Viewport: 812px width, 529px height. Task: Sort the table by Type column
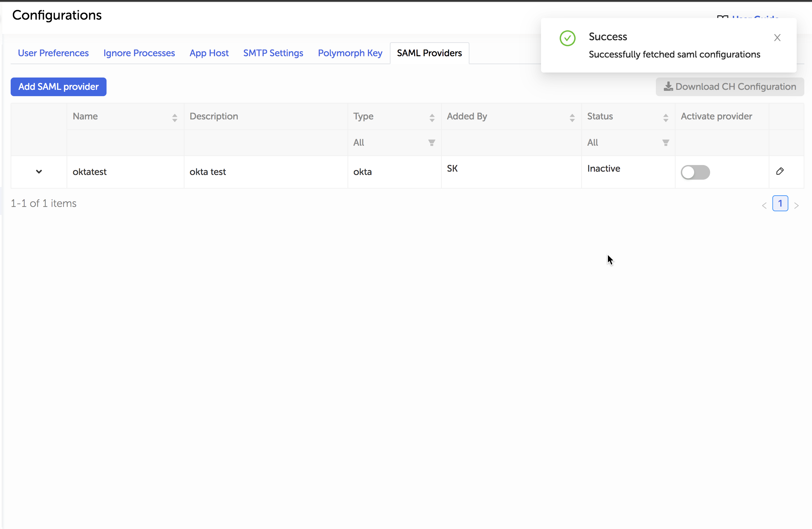[432, 118]
